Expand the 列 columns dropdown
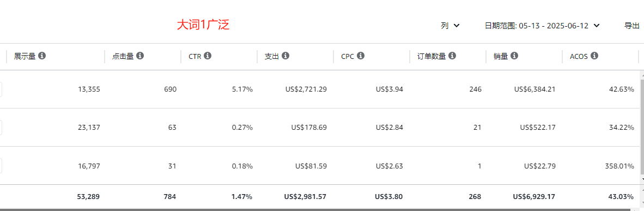The width and height of the screenshot is (644, 211). [451, 26]
